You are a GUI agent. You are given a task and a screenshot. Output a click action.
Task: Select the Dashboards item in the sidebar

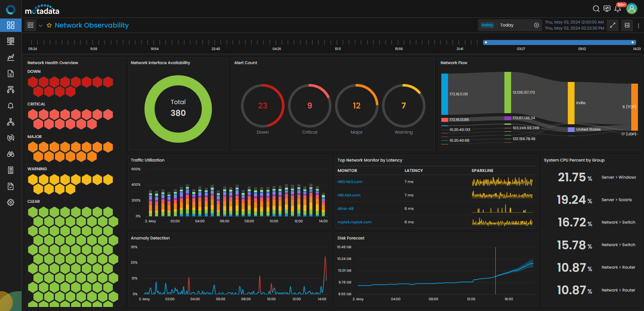click(x=11, y=25)
